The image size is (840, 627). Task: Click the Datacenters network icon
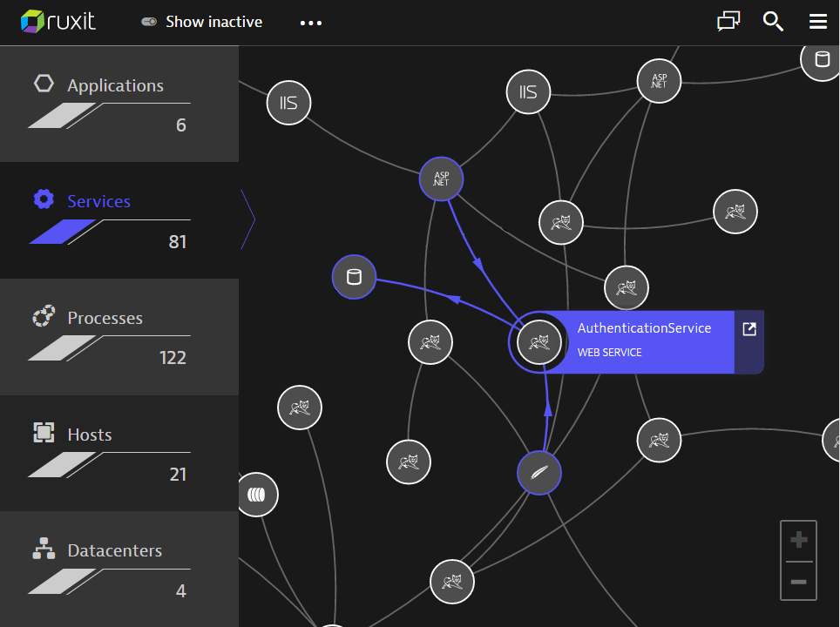44,549
